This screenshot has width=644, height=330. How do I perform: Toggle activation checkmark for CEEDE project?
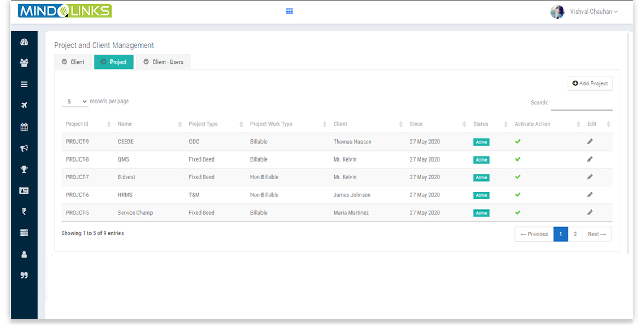[x=518, y=142]
